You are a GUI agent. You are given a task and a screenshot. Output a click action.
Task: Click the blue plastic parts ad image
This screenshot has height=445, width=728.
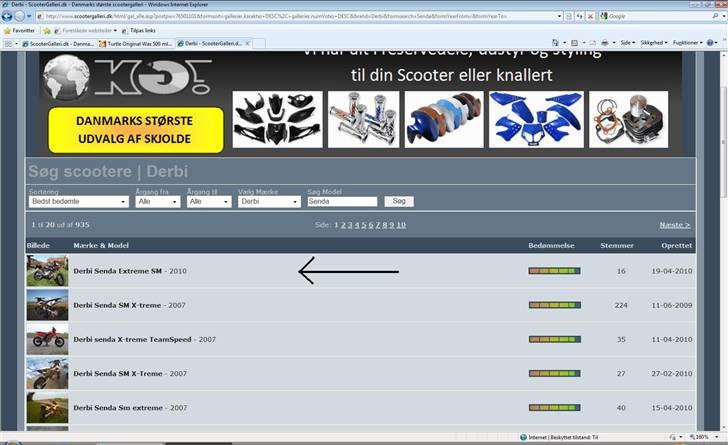(x=536, y=119)
